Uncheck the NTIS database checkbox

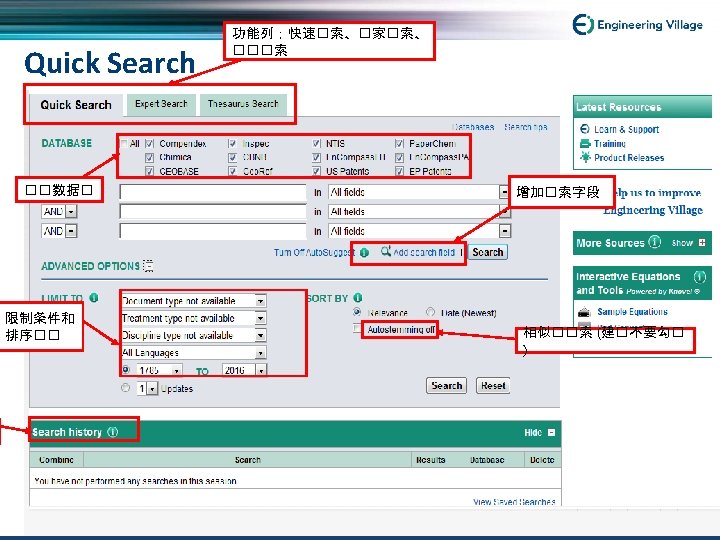pyautogui.click(x=316, y=143)
